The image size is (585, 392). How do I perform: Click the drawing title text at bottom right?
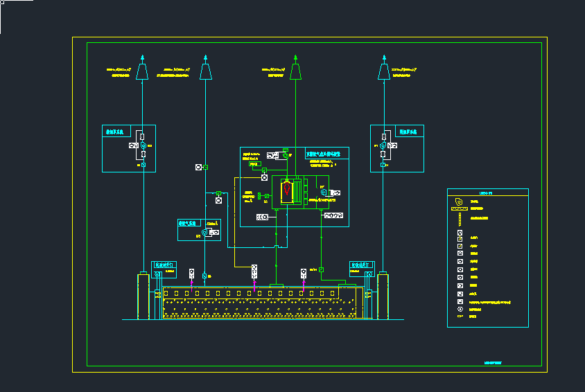[492, 362]
